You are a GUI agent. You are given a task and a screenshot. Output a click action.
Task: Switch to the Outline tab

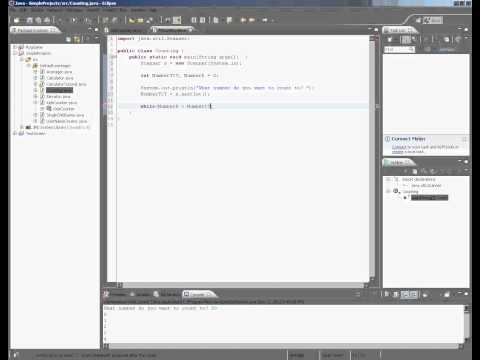[398, 162]
